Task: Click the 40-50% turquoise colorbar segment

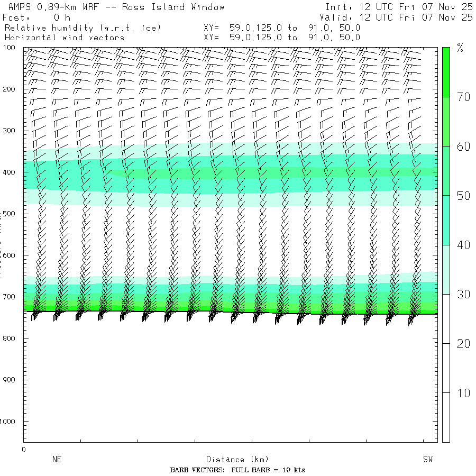Action: [x=446, y=220]
